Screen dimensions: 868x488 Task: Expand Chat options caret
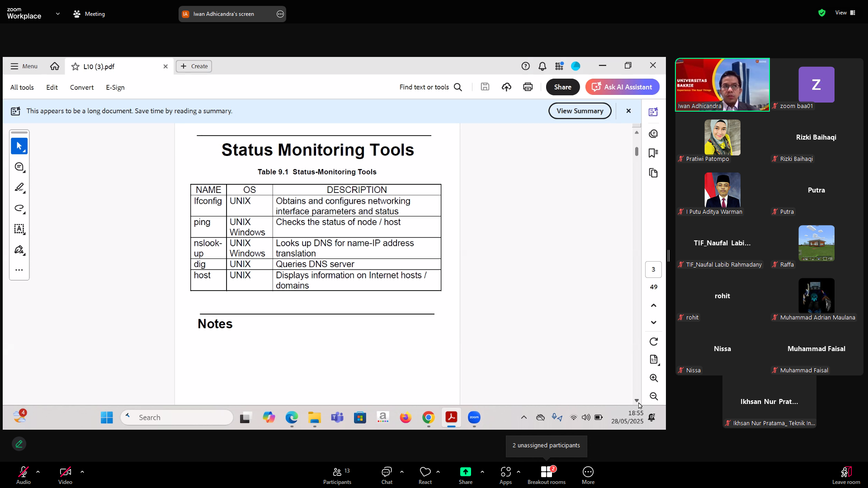(x=402, y=472)
